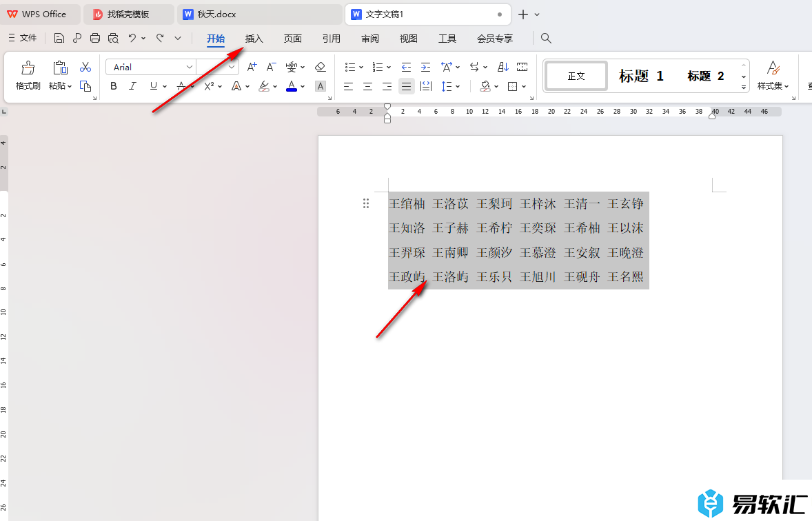Align text right
The height and width of the screenshot is (521, 812).
coord(387,86)
